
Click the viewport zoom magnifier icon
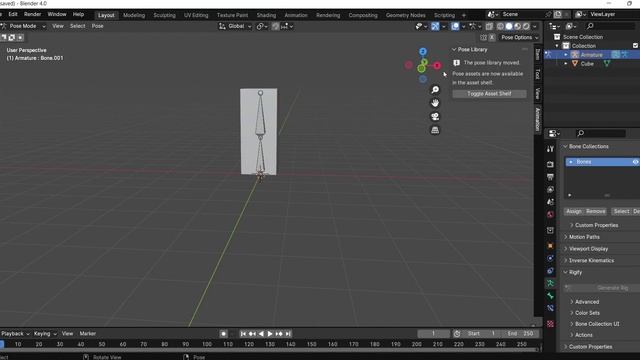[435, 89]
